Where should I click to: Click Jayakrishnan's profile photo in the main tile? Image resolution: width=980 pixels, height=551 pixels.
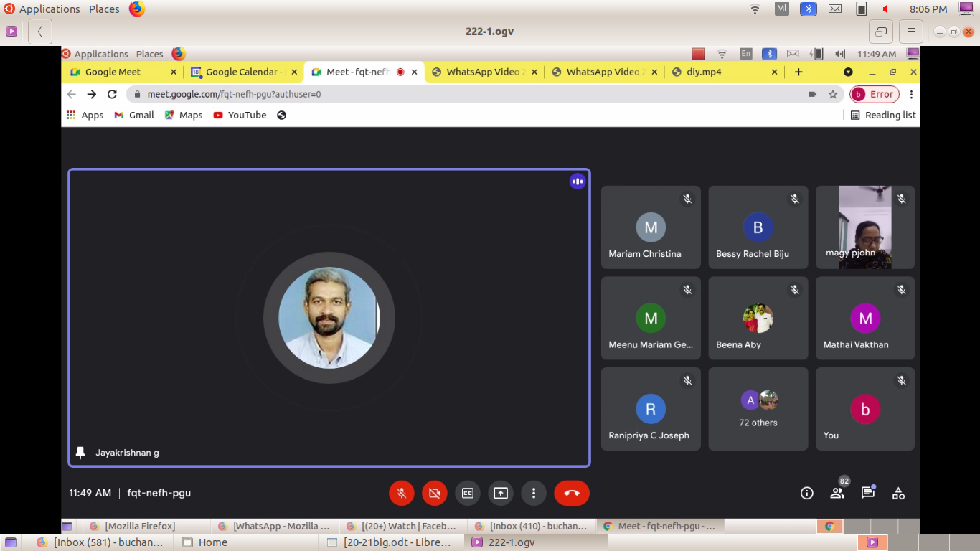(329, 318)
